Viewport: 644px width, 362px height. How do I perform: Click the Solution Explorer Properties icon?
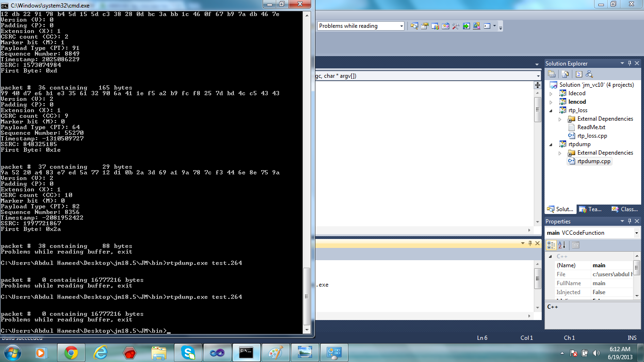tap(552, 74)
